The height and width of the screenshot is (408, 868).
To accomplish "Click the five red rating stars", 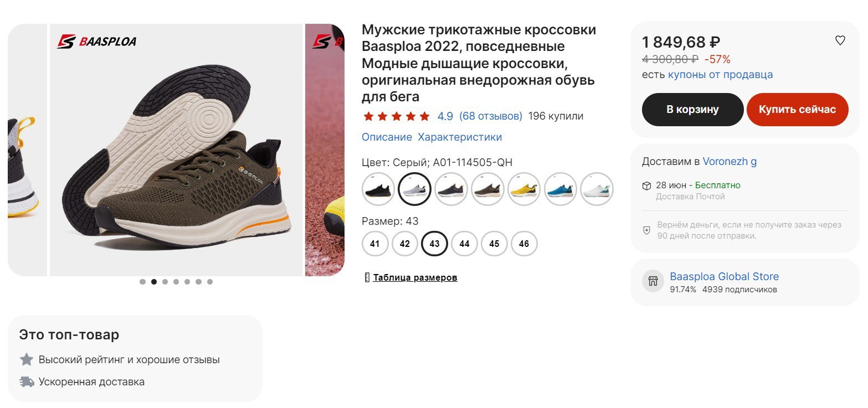I will pos(397,116).
